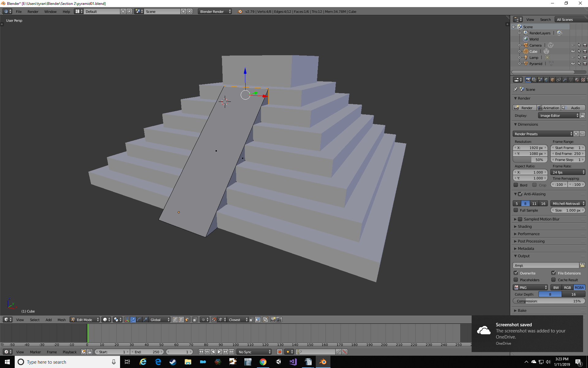Enable Sampled Motion Blur checkbox

click(x=520, y=219)
